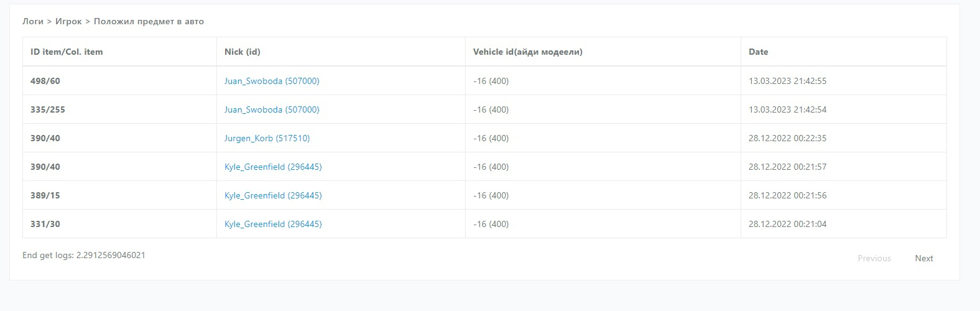Click the Логи breadcrumb
The width and height of the screenshot is (980, 311).
click(33, 21)
